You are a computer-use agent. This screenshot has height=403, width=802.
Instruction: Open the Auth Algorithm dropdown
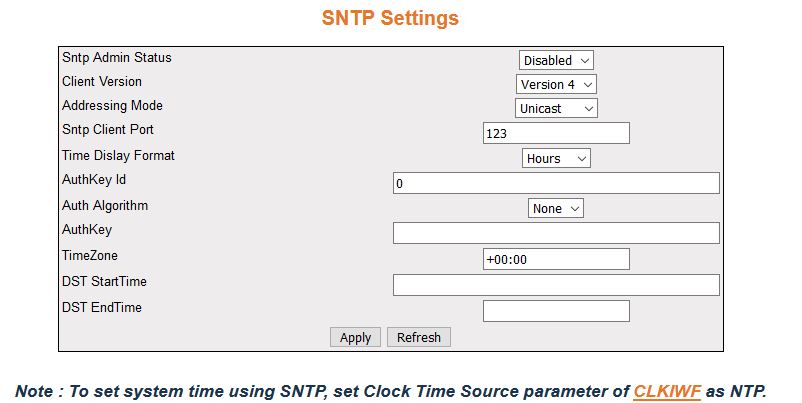556,208
